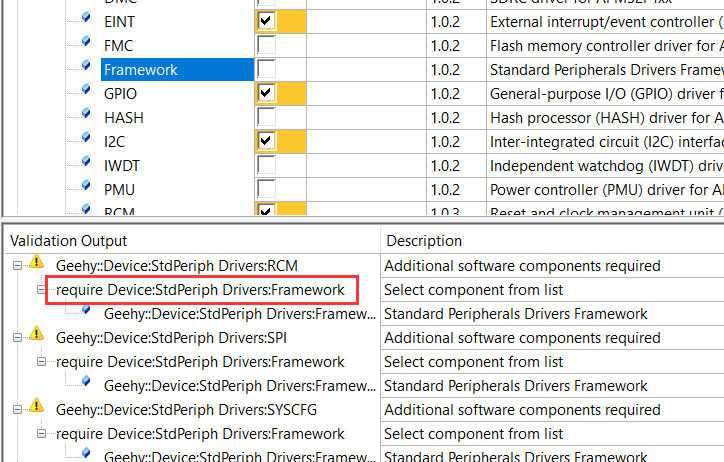Select the highlighted Framework component name

click(x=141, y=70)
